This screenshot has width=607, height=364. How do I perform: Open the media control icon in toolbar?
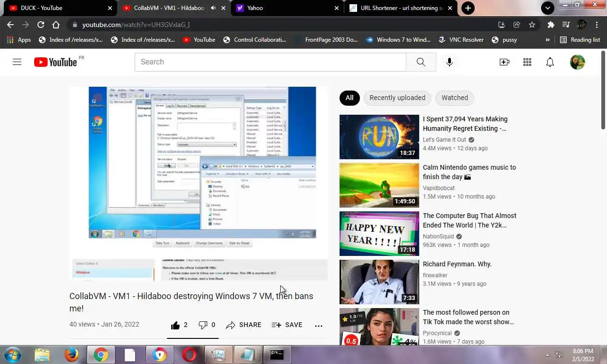(566, 25)
